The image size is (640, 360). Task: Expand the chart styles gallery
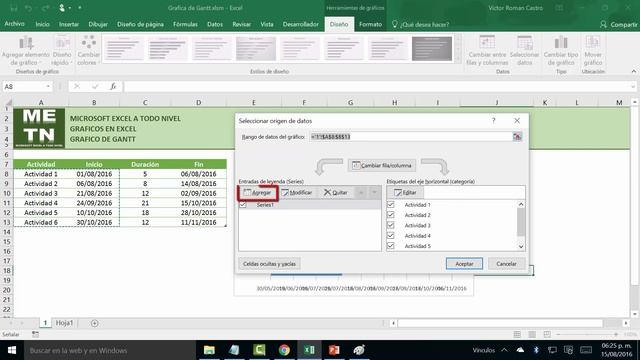(458, 58)
